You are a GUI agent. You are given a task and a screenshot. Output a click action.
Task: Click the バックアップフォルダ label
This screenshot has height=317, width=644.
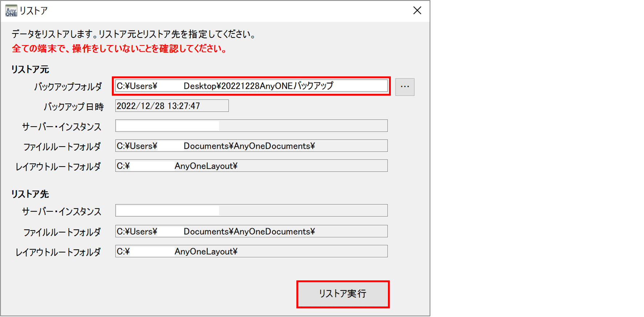68,87
